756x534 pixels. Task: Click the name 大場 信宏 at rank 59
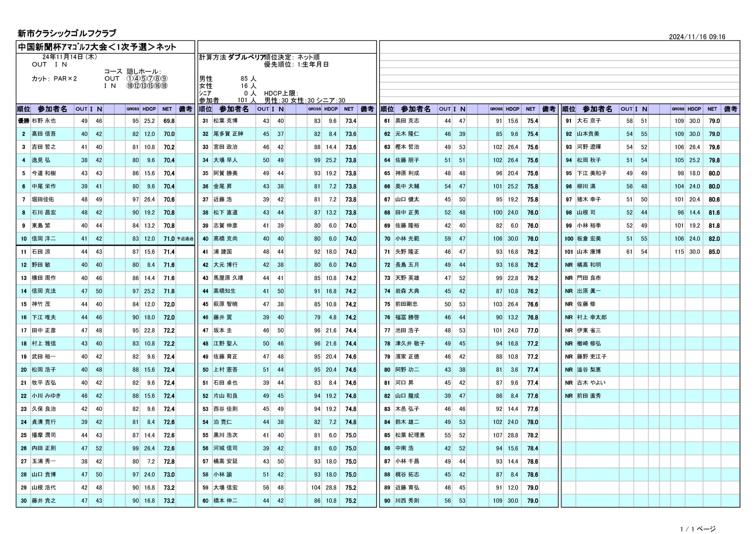click(226, 488)
